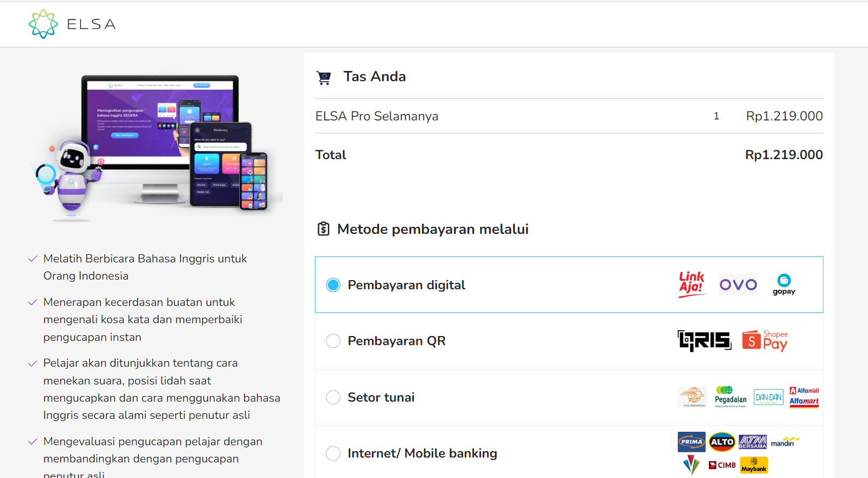Click the QRIS logo
The height and width of the screenshot is (478, 868).
tap(704, 341)
